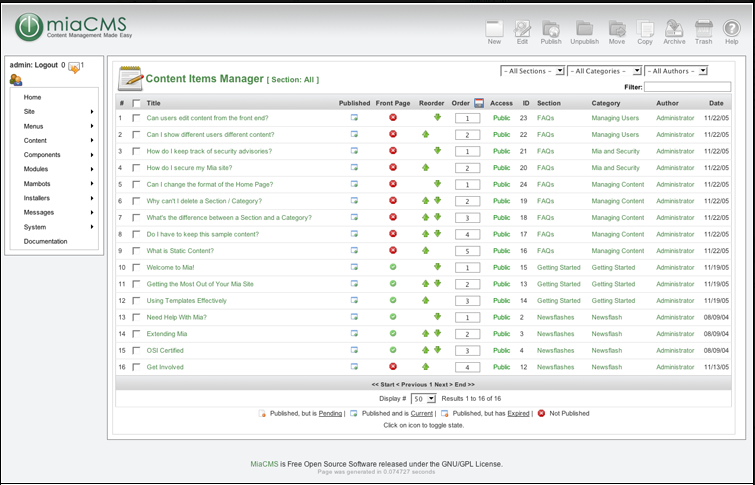
Task: Open the All Sections dropdown
Action: (532, 71)
